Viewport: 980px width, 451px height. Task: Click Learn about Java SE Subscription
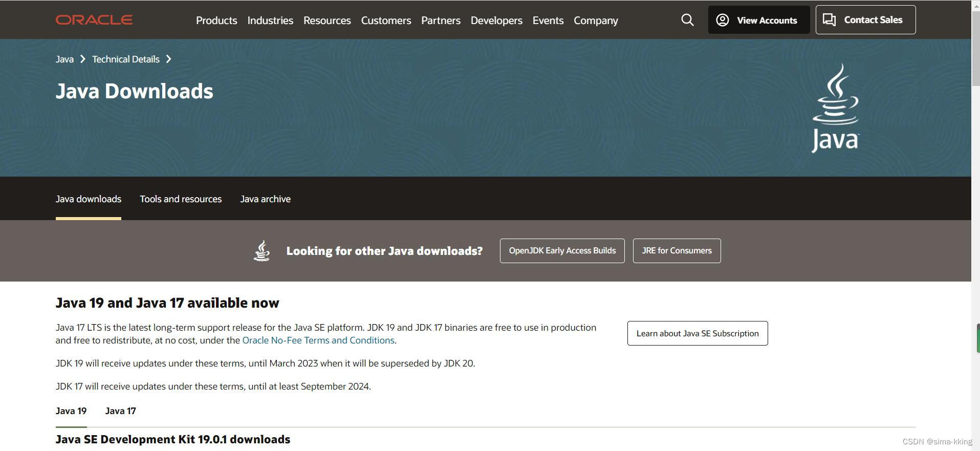click(x=698, y=333)
